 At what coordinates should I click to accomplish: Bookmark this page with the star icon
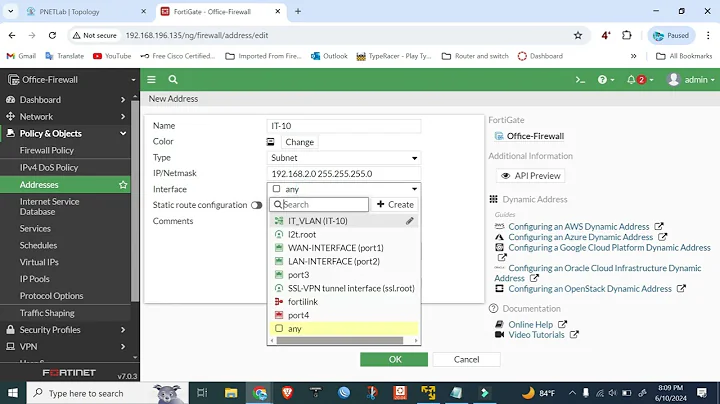(x=578, y=35)
